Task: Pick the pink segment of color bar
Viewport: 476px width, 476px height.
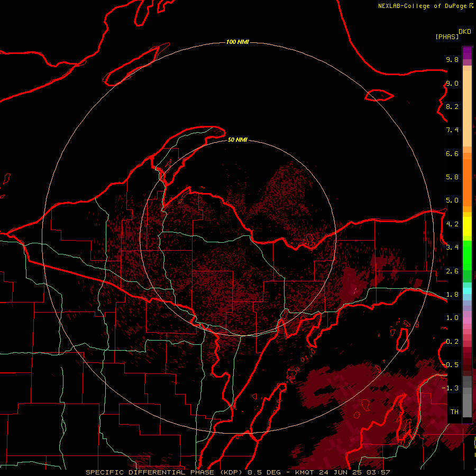Action: click(x=467, y=321)
